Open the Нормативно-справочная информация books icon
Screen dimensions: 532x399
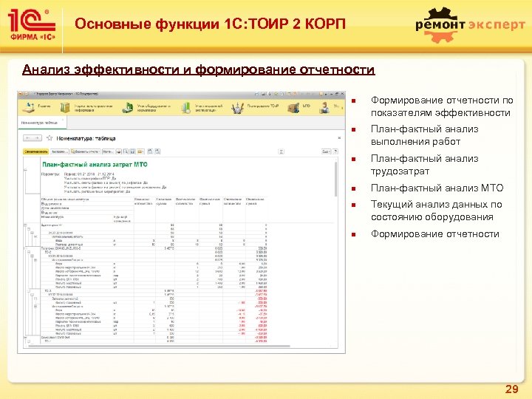coord(65,108)
